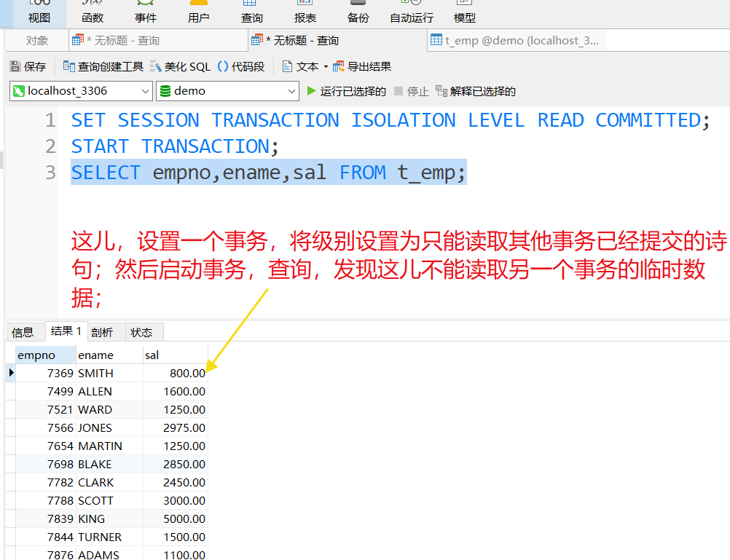Click the START TRANSACTION line in editor
This screenshot has width=730, height=560.
[175, 146]
